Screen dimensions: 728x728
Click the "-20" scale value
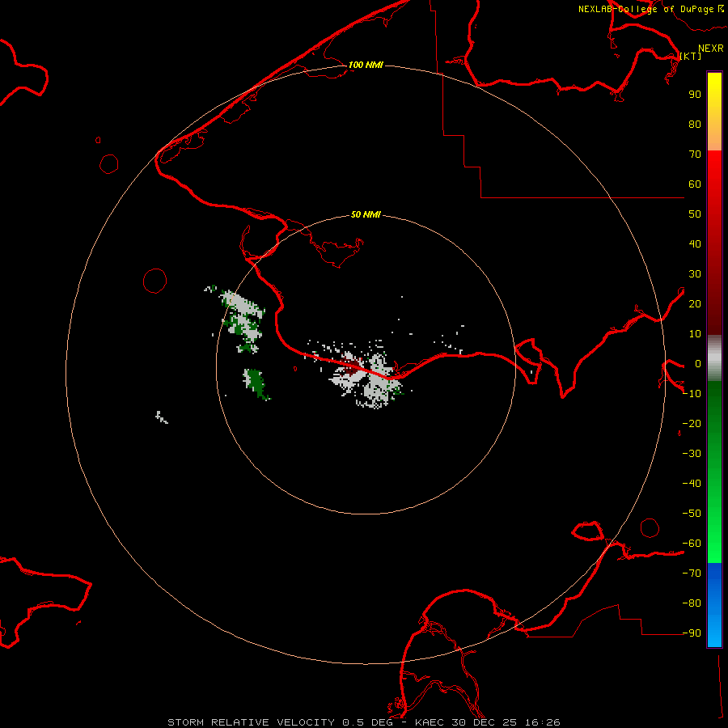692,424
